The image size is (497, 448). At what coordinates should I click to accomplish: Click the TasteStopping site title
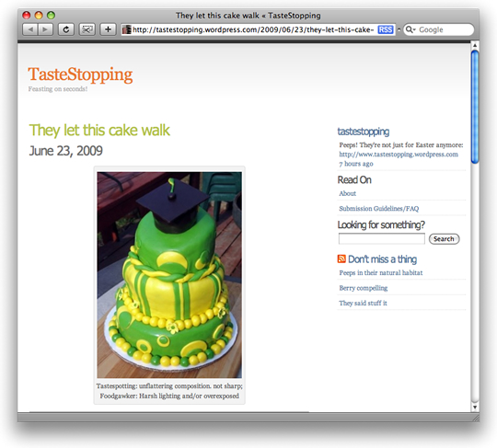(80, 75)
